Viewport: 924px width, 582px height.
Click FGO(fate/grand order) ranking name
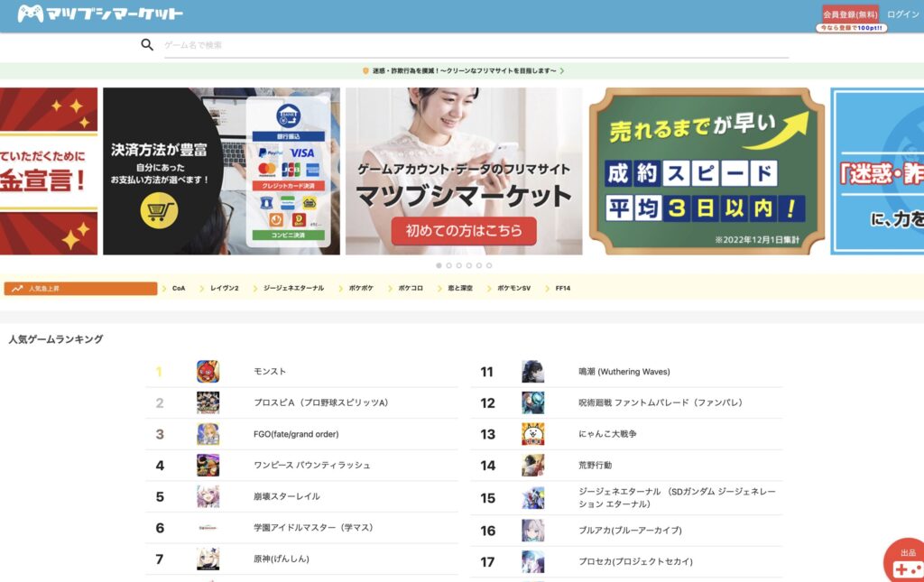tap(296, 434)
